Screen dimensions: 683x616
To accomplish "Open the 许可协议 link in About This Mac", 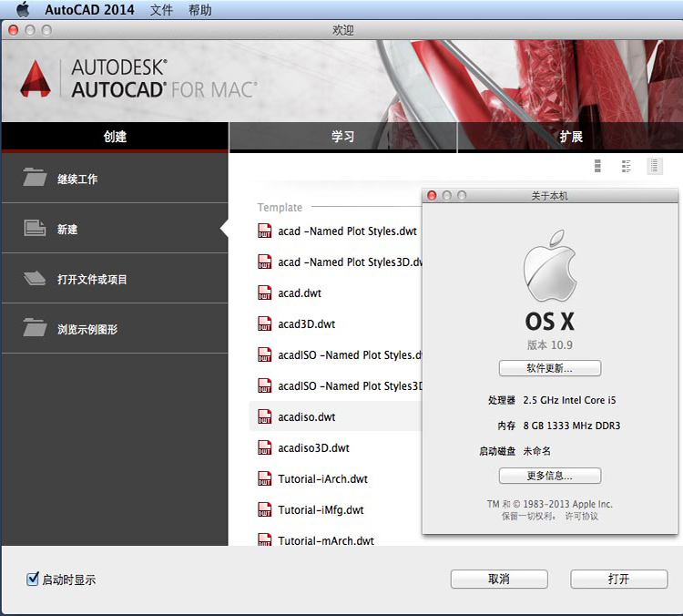I will (582, 516).
